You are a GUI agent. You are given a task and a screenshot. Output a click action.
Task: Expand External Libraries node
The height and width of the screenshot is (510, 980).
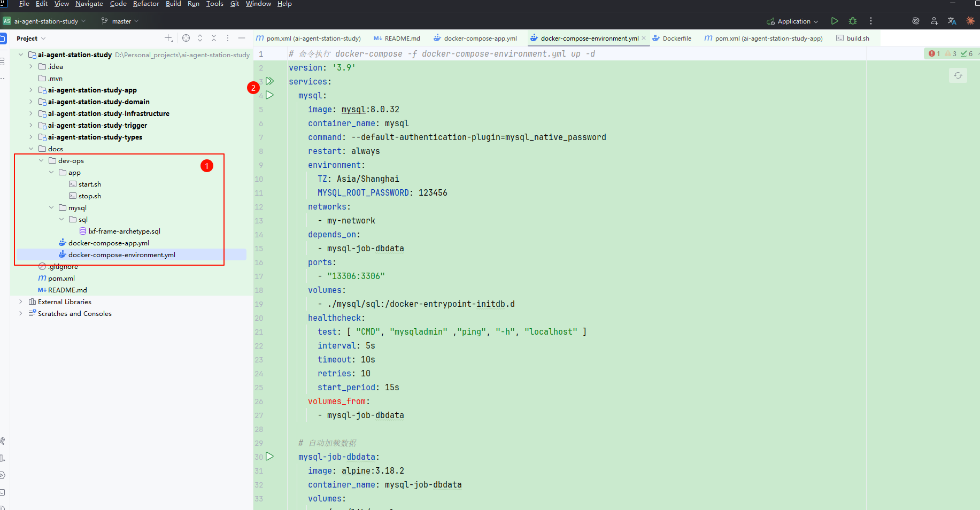click(x=21, y=302)
